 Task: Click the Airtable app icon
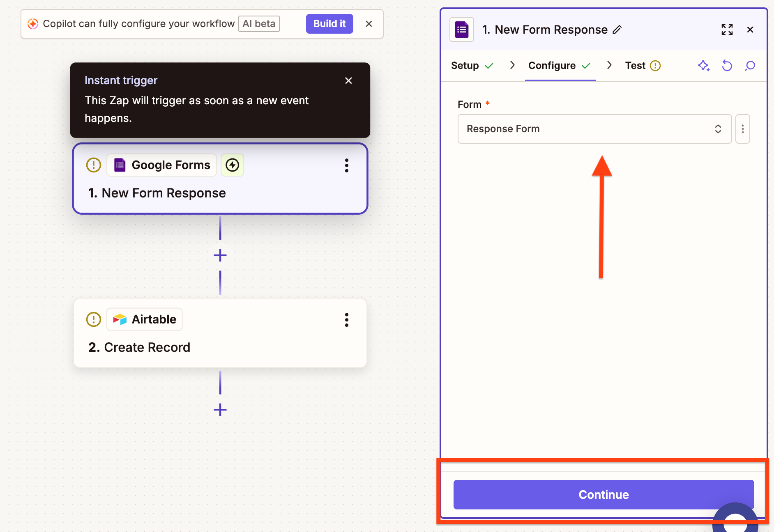(120, 319)
